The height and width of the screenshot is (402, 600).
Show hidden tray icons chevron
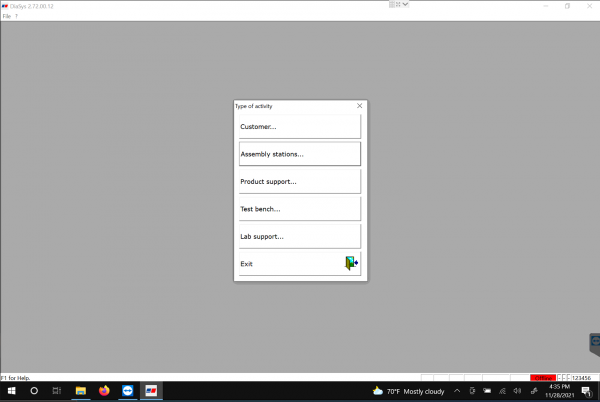[457, 391]
